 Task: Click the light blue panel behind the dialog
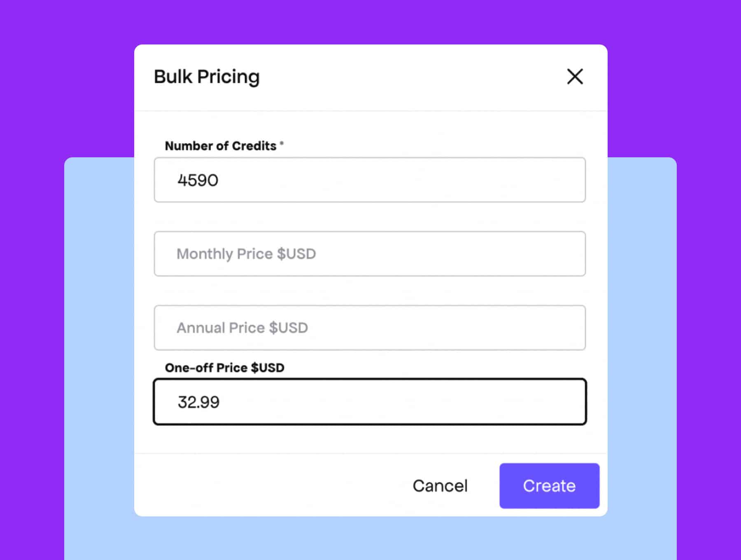(x=99, y=329)
